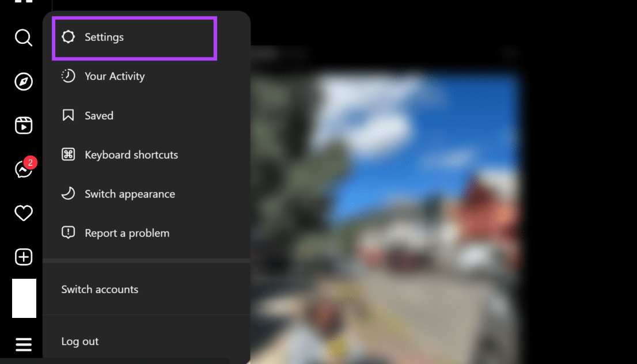Select Settings from the menu

[x=134, y=37]
